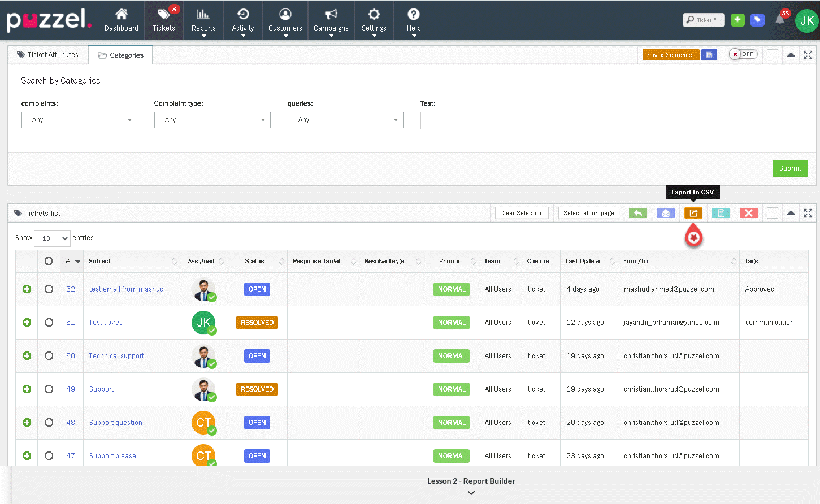Click the blue tag icon in header
820x504 pixels.
click(x=757, y=20)
